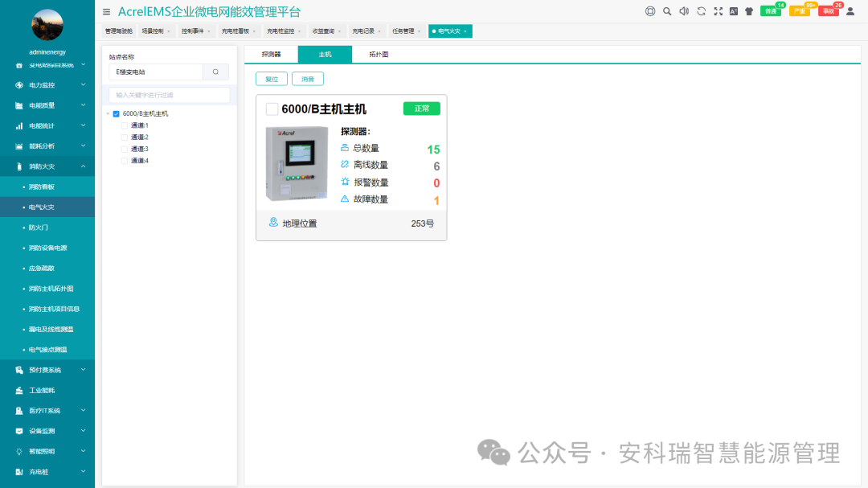Uncheck the 6000/B主机主机 checkbox

click(116, 113)
